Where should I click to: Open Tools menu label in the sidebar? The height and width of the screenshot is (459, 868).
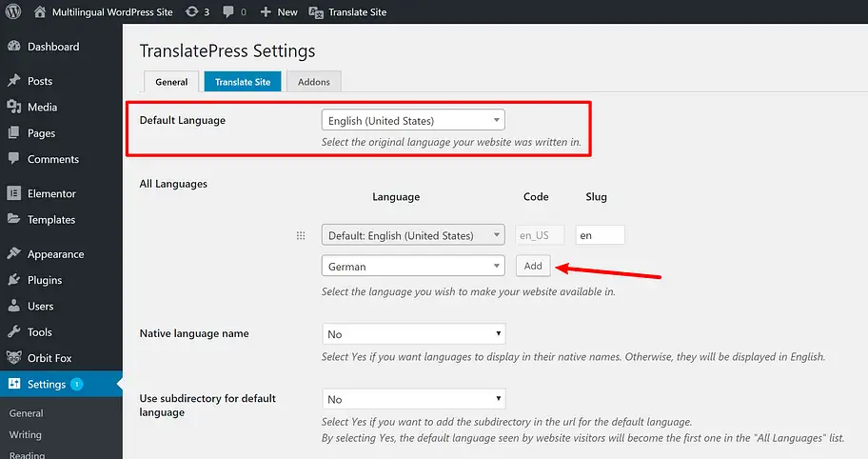40,331
